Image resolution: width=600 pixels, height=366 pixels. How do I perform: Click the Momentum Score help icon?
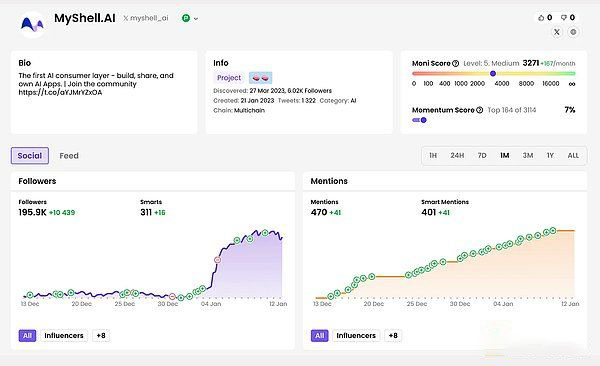click(x=479, y=110)
